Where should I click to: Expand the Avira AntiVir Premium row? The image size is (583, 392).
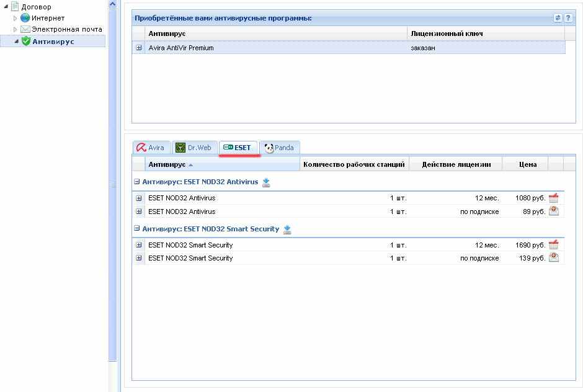[139, 48]
